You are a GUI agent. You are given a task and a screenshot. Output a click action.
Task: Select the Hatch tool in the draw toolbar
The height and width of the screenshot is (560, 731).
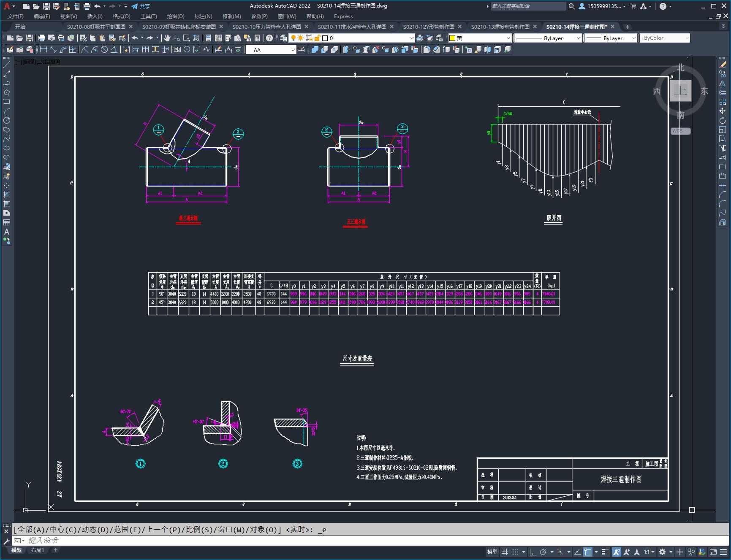click(x=7, y=195)
